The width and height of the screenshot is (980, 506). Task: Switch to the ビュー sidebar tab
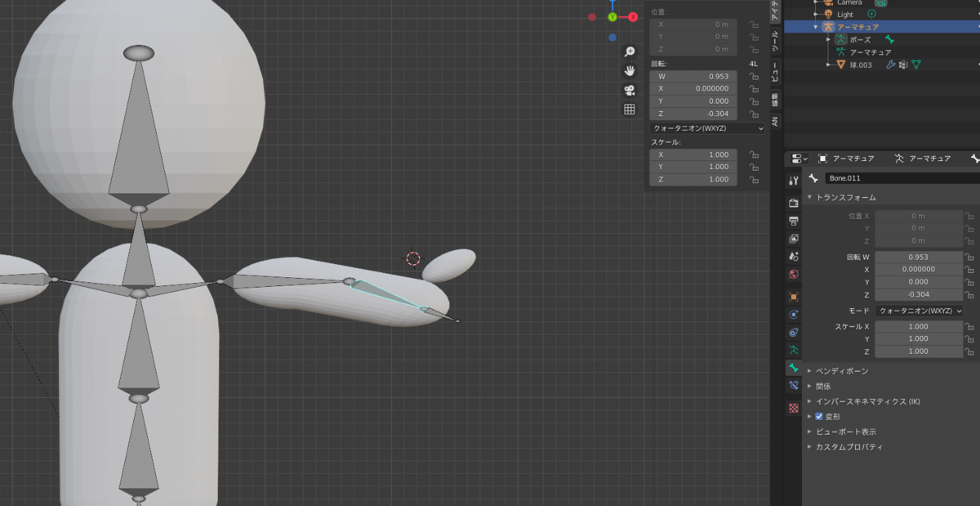[775, 70]
